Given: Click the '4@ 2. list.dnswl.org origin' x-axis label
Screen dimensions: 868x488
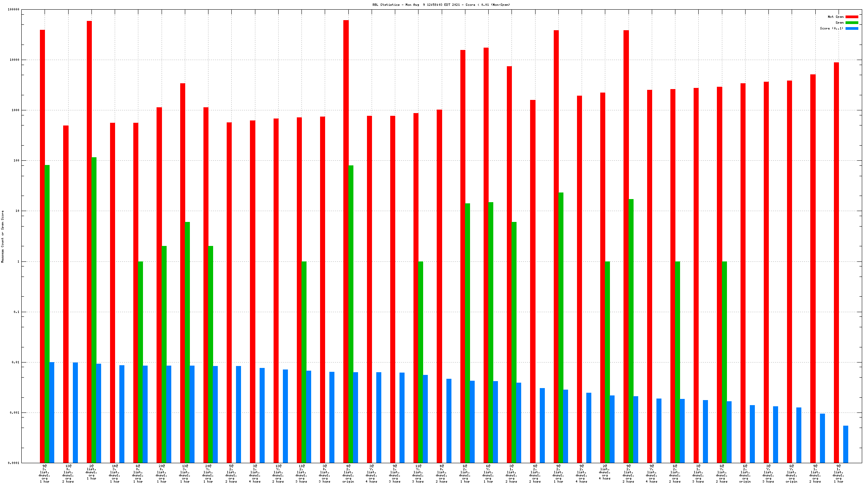Looking at the screenshot, I should (348, 474).
